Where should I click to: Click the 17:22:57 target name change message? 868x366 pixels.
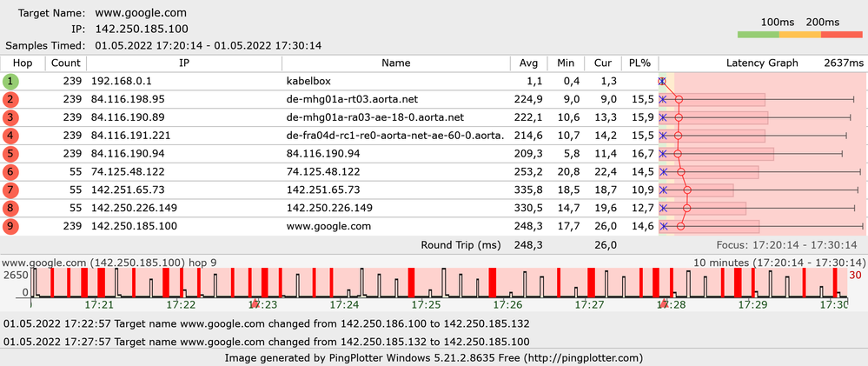coord(266,323)
